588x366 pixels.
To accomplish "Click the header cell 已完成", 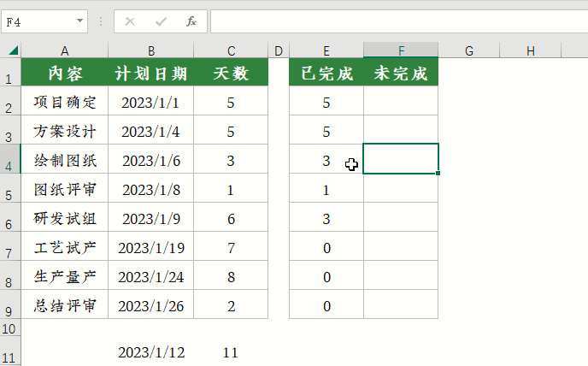I will (326, 72).
